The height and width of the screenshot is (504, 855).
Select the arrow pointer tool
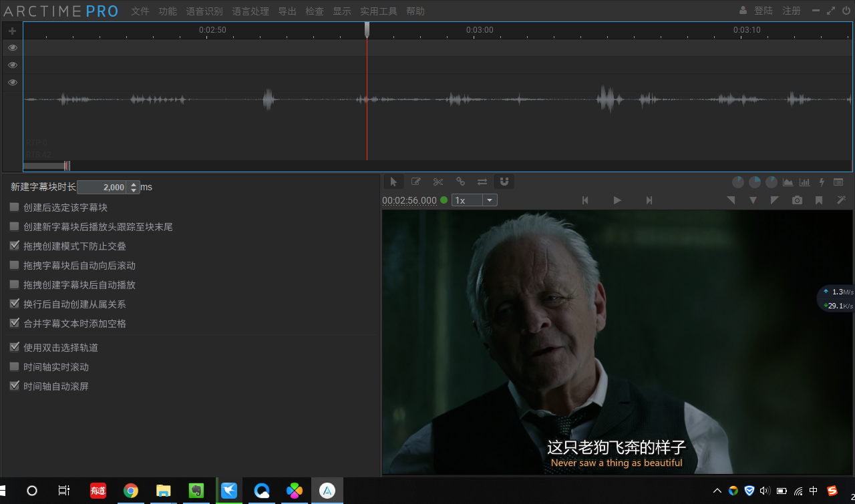click(x=393, y=182)
